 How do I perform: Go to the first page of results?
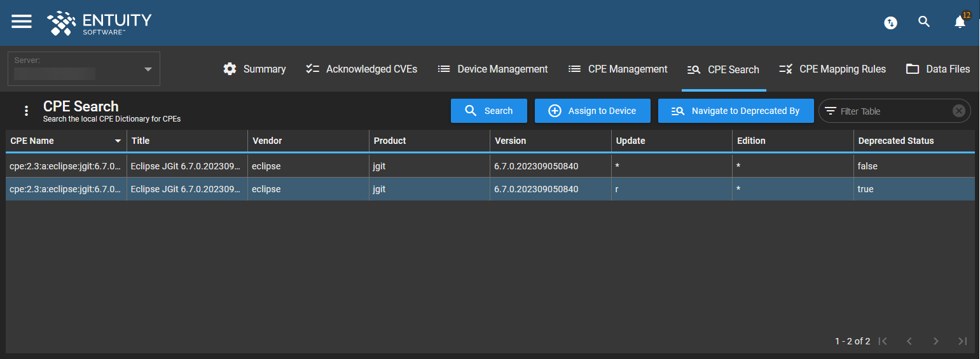(883, 341)
